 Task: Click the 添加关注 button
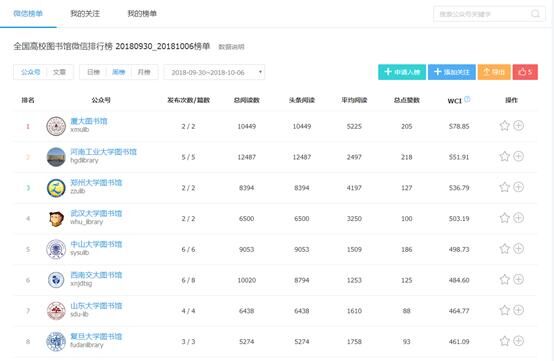(452, 72)
